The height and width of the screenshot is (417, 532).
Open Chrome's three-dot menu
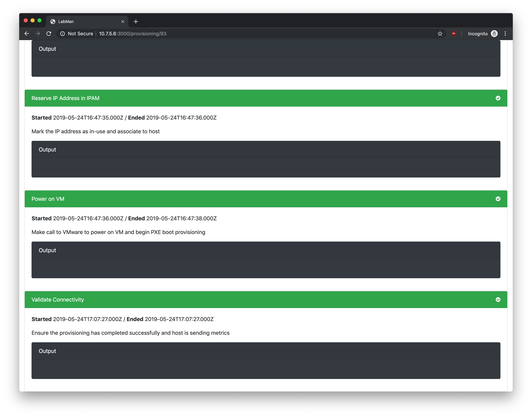[505, 34]
